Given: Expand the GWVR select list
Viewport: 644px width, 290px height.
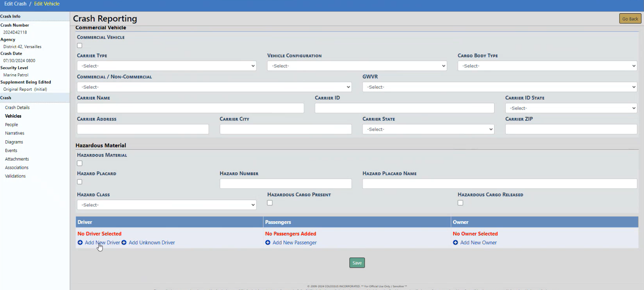Looking at the screenshot, I should tap(500, 87).
